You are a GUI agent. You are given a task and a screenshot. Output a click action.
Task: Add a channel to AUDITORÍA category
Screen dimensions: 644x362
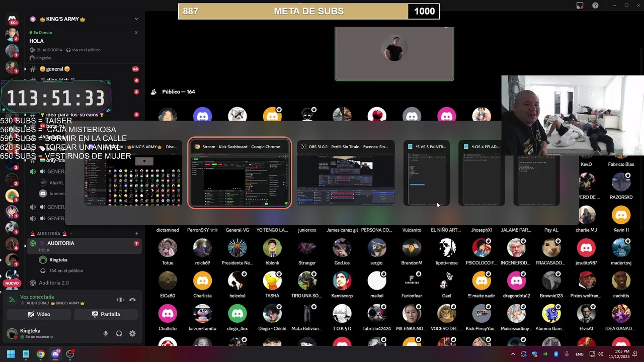coord(136,234)
